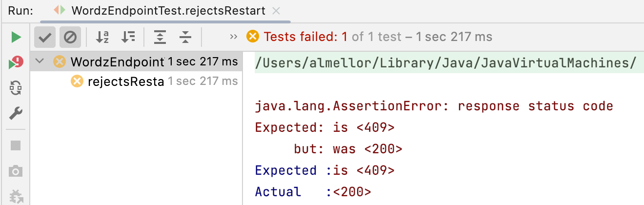The image size is (644, 205).
Task: Click the bug icon in sidebar
Action: click(16, 196)
